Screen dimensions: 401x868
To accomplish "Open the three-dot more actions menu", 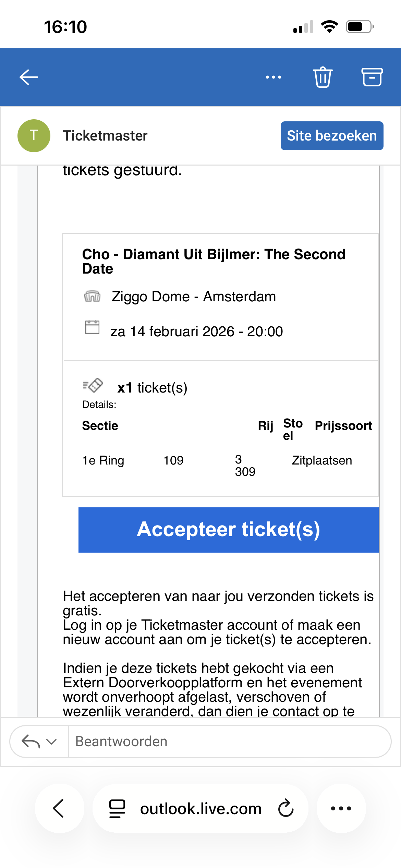I will 273,77.
